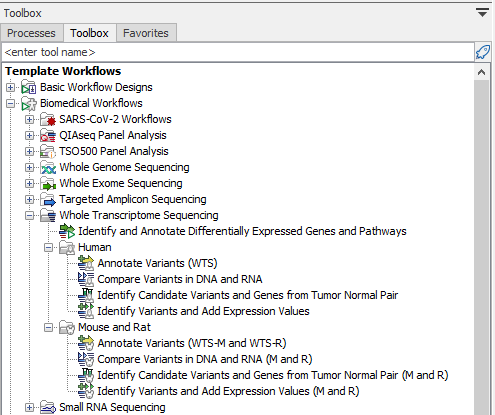Select human Identify Candidate Variants Tumor Normal Pair
This screenshot has height=415, width=495.
(248, 295)
